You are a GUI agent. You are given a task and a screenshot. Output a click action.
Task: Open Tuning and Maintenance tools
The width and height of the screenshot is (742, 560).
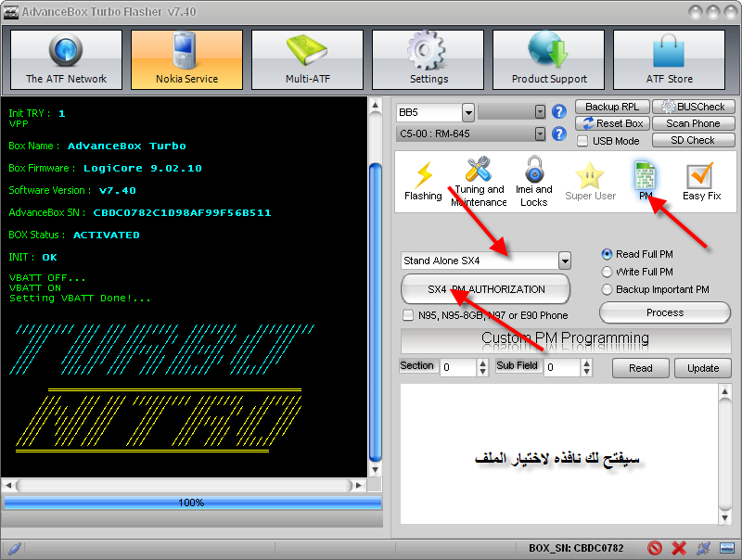point(479,182)
